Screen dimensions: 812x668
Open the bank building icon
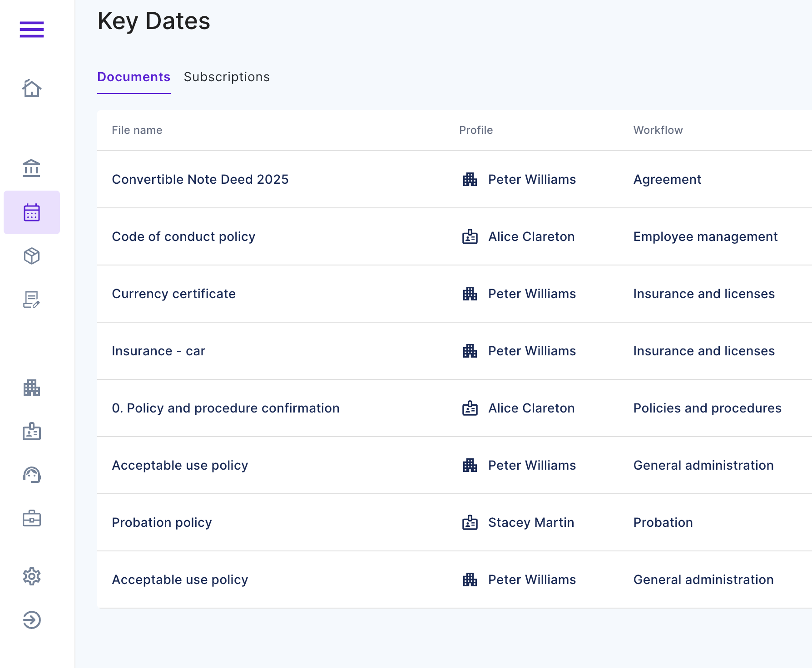pos(32,168)
